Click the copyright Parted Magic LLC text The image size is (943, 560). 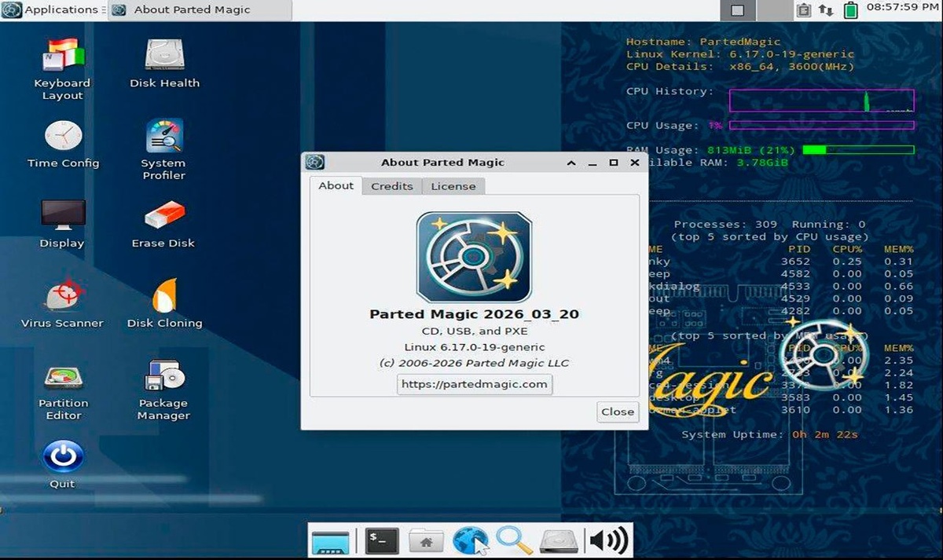tap(474, 363)
